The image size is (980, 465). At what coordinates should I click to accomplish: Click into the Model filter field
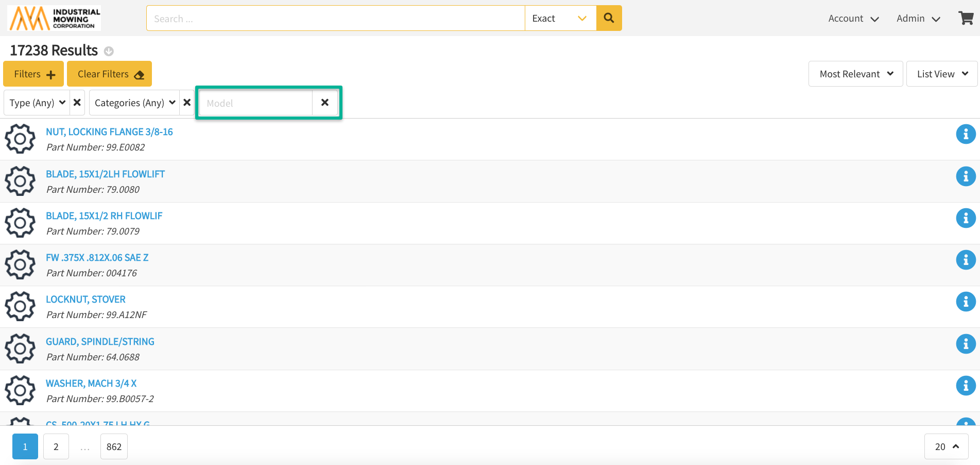pos(256,103)
